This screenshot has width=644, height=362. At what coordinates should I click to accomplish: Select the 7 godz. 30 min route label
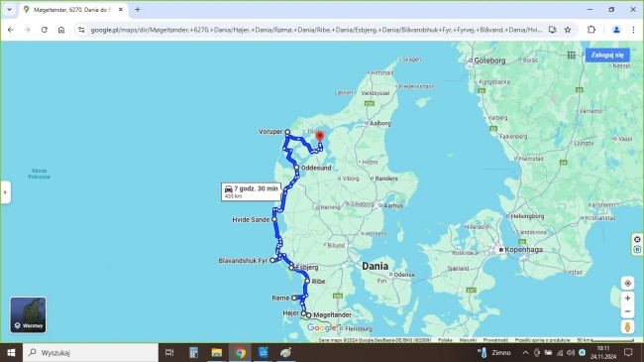[251, 191]
